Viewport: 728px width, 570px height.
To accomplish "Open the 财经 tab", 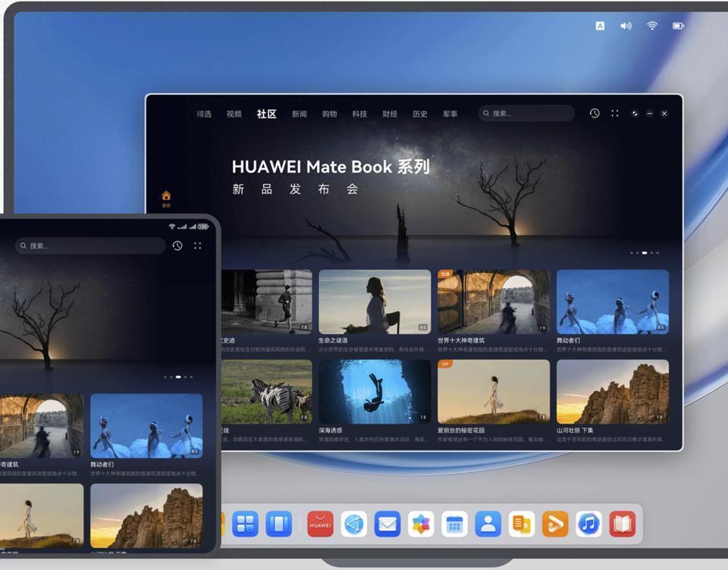I will [390, 114].
